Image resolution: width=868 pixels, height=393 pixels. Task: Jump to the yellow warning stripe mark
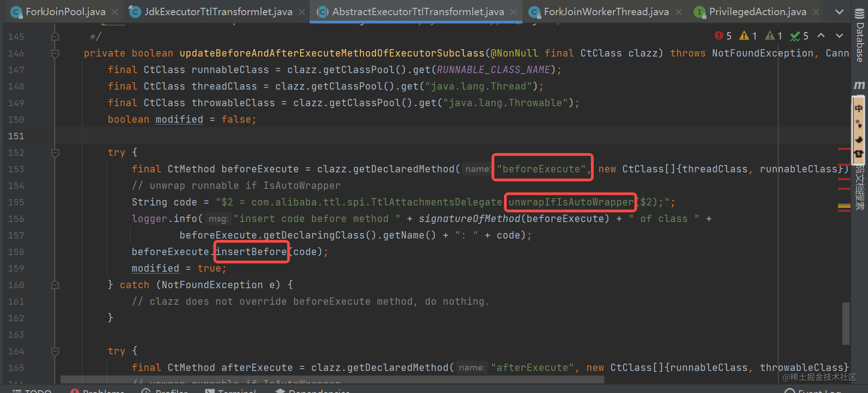(x=844, y=207)
